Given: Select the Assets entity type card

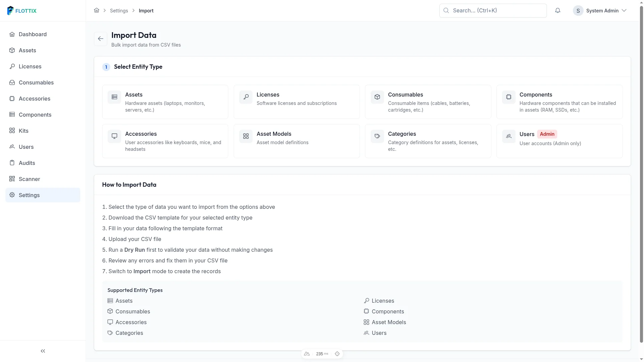Looking at the screenshot, I should click(x=165, y=102).
